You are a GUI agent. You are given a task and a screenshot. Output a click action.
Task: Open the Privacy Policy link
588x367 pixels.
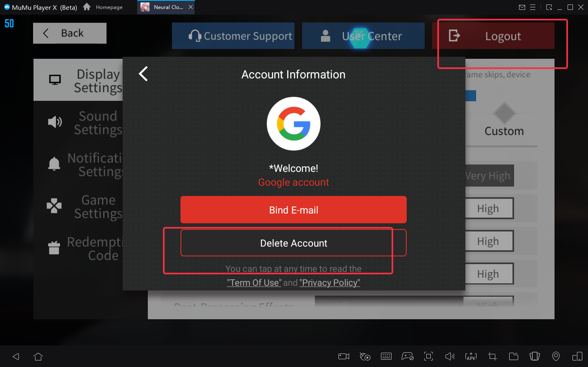click(x=330, y=282)
